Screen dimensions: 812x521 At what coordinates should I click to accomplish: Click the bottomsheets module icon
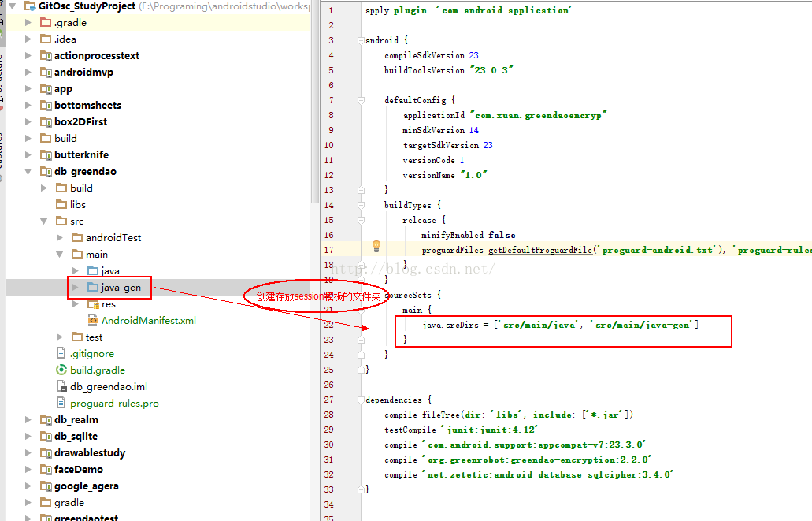pos(46,106)
